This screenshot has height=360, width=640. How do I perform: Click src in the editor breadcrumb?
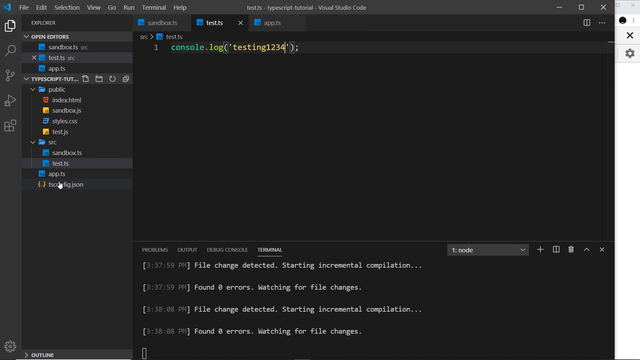144,37
